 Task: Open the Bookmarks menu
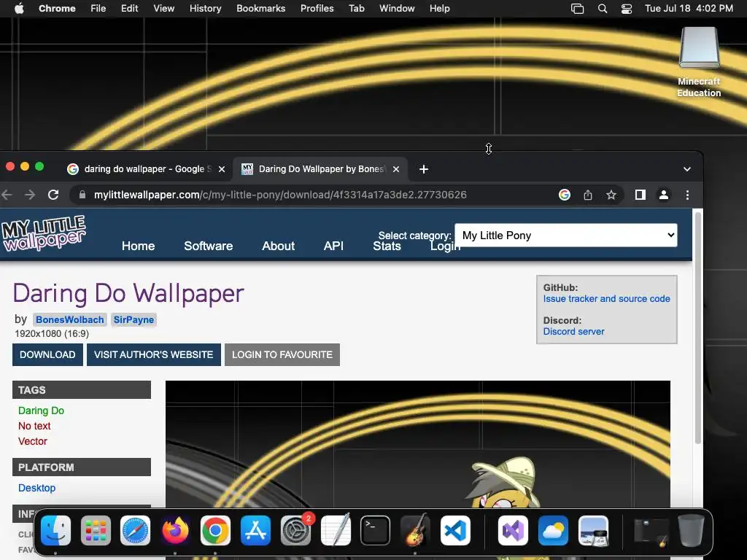pyautogui.click(x=261, y=9)
